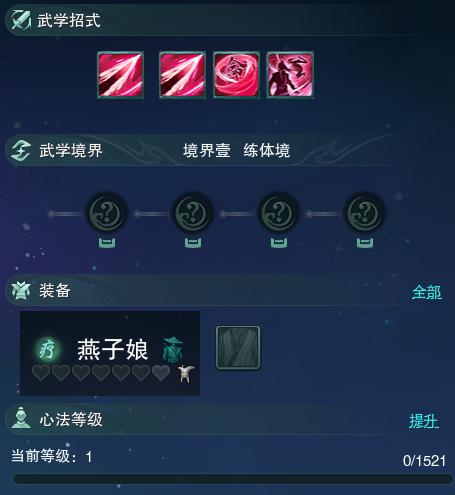The width and height of the screenshot is (455, 495).
Task: Click the fourth locked realm node
Action: (x=365, y=212)
